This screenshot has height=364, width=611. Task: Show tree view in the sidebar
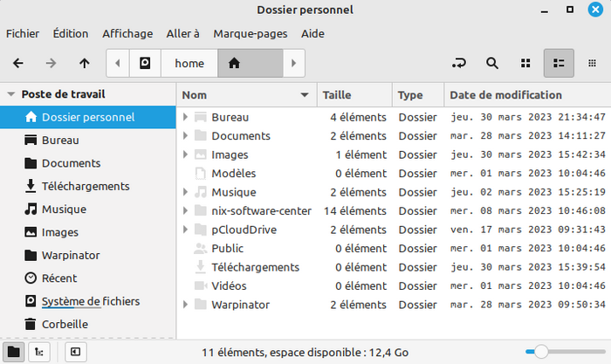(38, 351)
